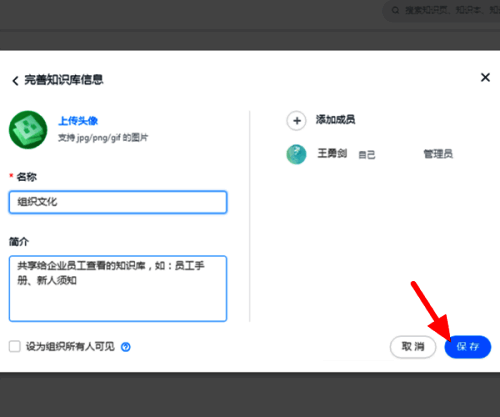This screenshot has height=417, width=500.
Task: Focus the 名称 input field
Action: [x=118, y=202]
